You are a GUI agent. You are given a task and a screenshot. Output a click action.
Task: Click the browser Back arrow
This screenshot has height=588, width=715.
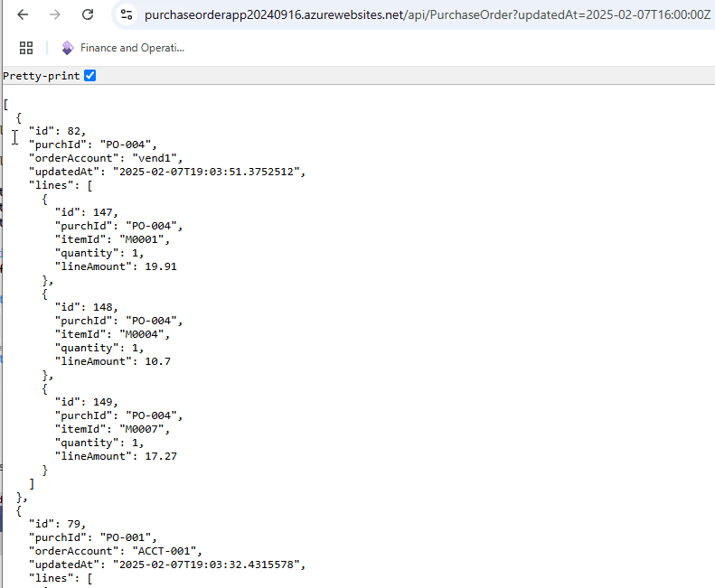coord(23,15)
